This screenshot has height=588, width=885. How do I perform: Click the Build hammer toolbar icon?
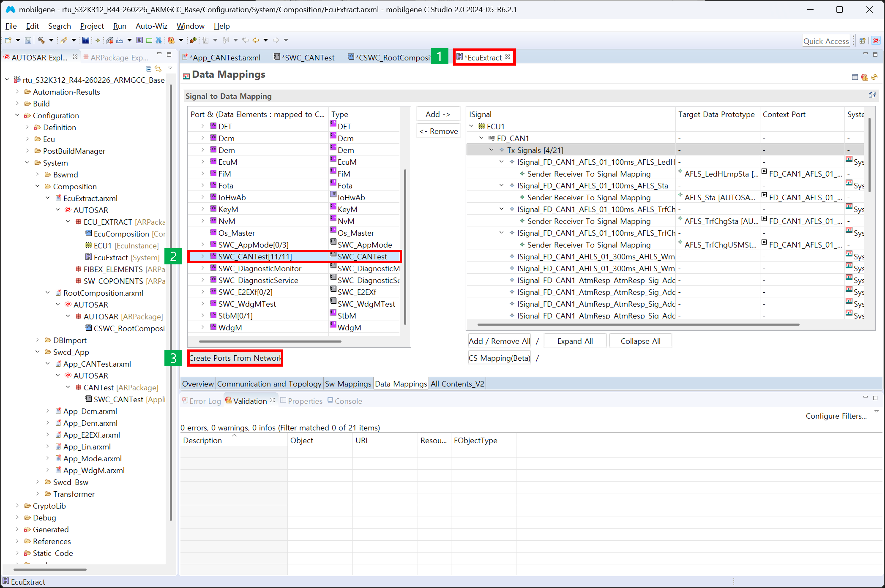[41, 40]
